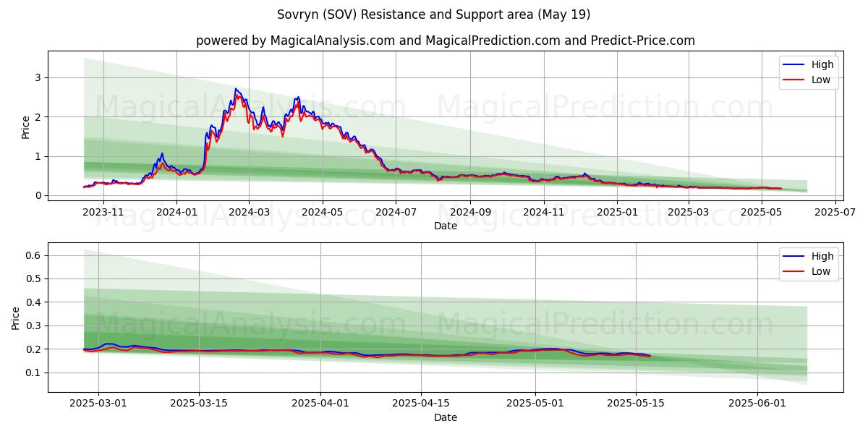
Task: Click the 'Price' axis label of the upper chart
Action: 26,127
